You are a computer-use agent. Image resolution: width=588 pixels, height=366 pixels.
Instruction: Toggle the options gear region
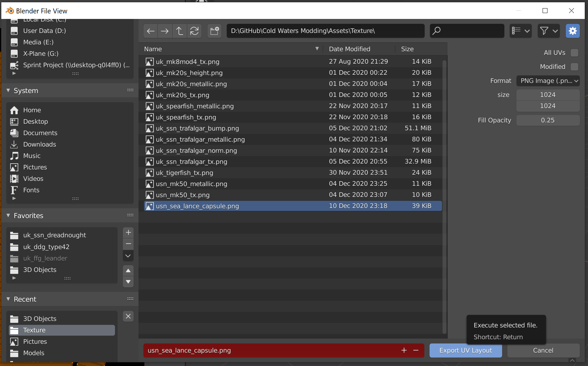click(573, 31)
